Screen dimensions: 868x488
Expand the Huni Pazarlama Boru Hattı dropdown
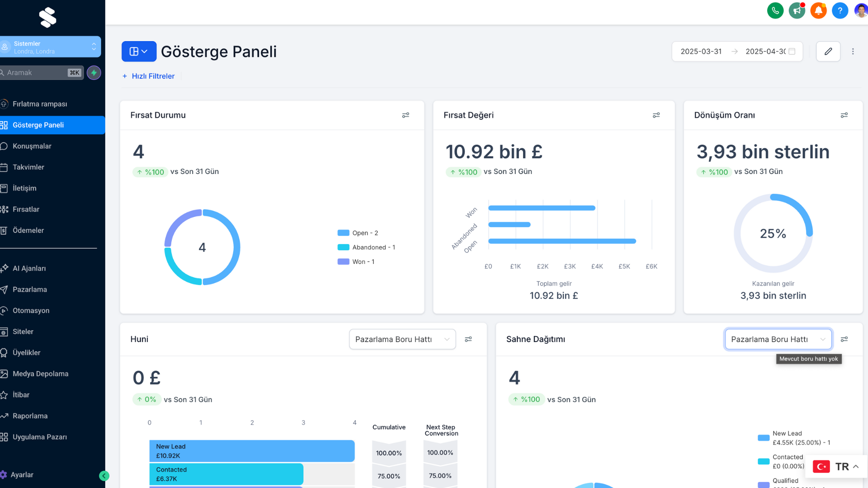[402, 339]
